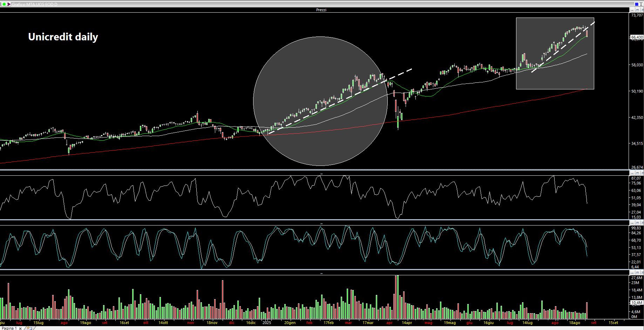Image resolution: width=644 pixels, height=330 pixels.
Task: Click the 50,190 price scale value
Action: [637, 91]
